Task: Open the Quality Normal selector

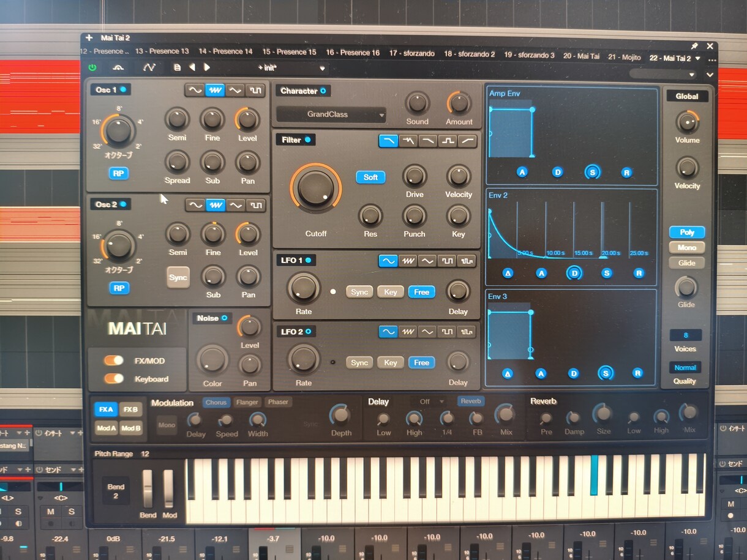Action: (x=685, y=368)
